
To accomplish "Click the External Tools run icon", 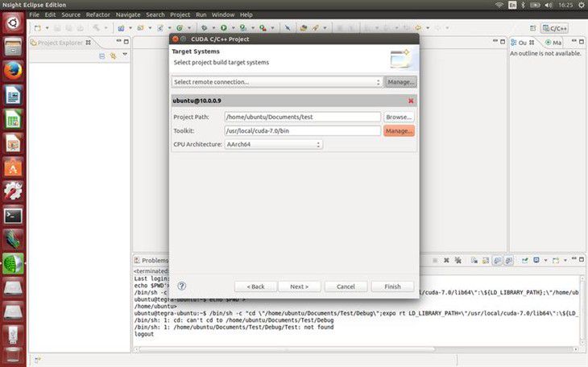I will (x=263, y=28).
